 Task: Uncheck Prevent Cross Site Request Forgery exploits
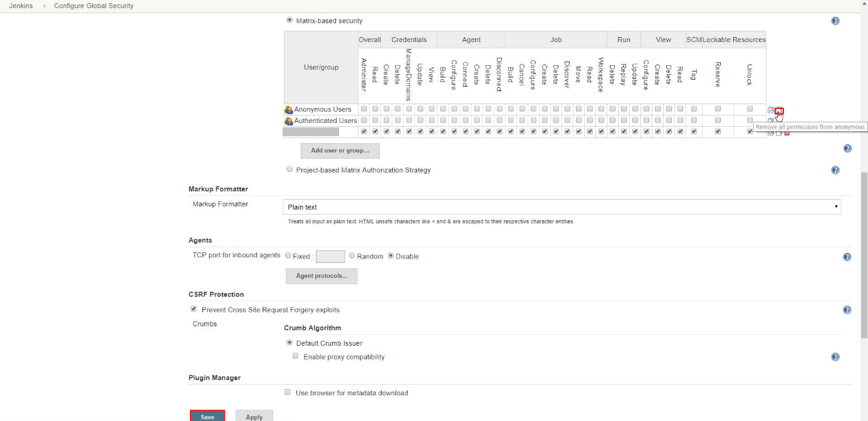tap(194, 309)
